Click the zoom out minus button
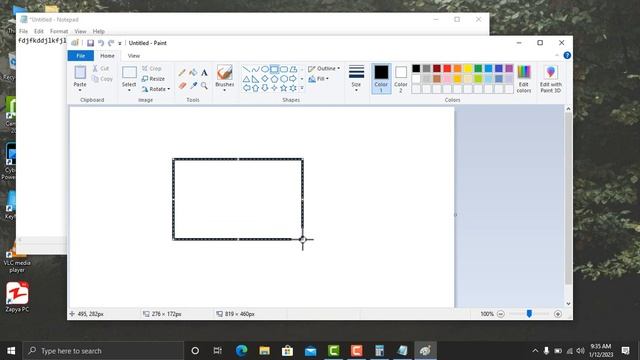This screenshot has width=640, height=360. (x=500, y=314)
